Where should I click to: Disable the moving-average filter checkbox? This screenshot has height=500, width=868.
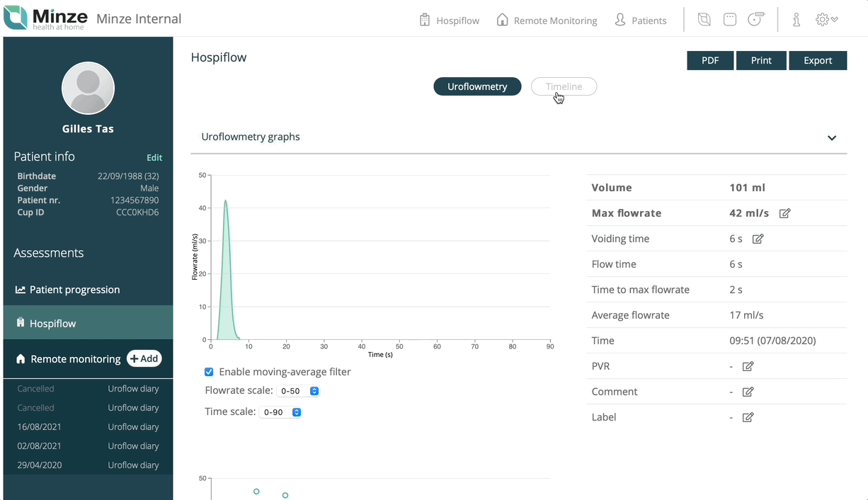click(x=209, y=372)
